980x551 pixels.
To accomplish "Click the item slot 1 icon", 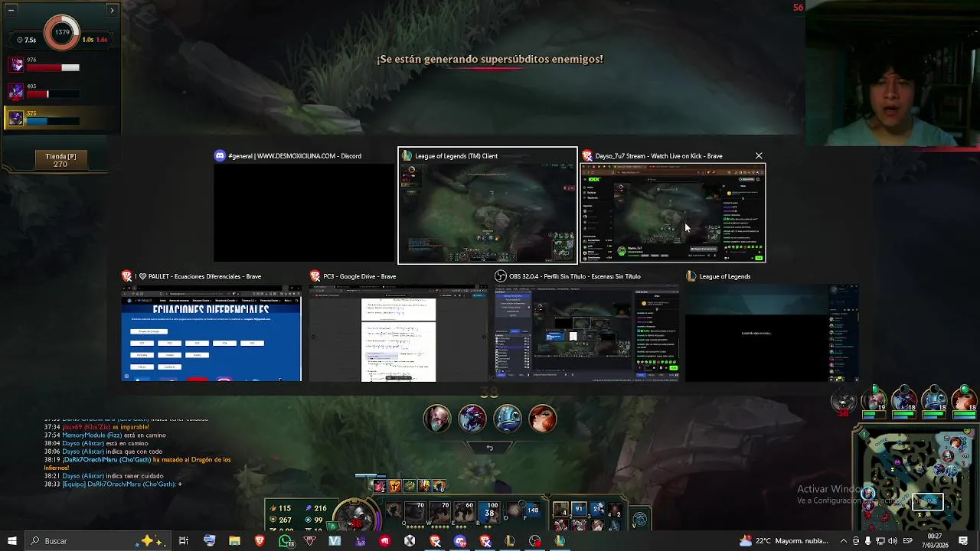I will [561, 509].
